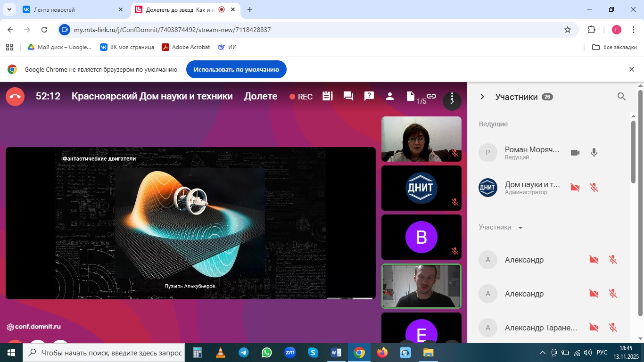Image resolution: width=644 pixels, height=362 pixels.
Task: Click the participants person icon in header
Action: coord(390,96)
